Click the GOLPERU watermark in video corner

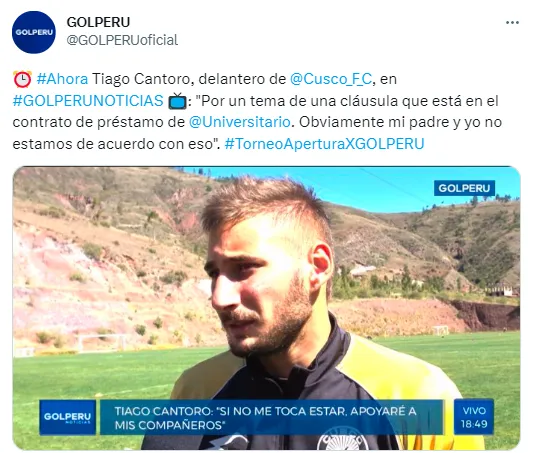coord(464,188)
